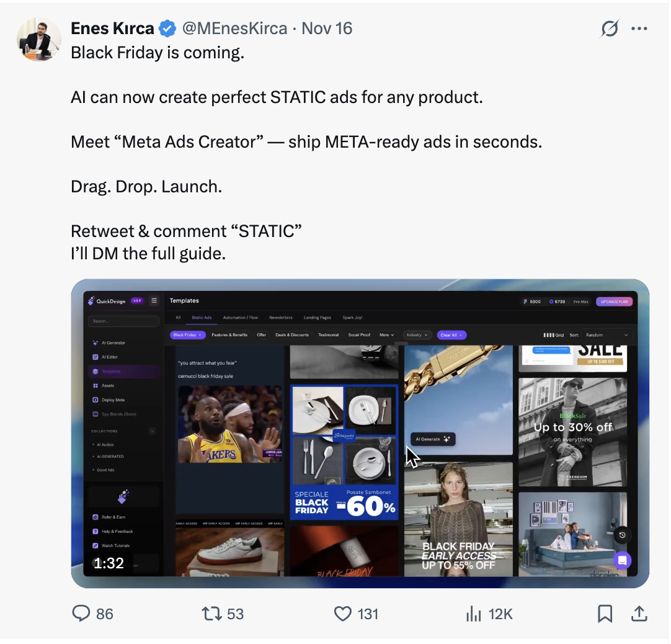This screenshot has height=644, width=671.
Task: Click the QuickDesign hamburger menu icon
Action: click(154, 301)
